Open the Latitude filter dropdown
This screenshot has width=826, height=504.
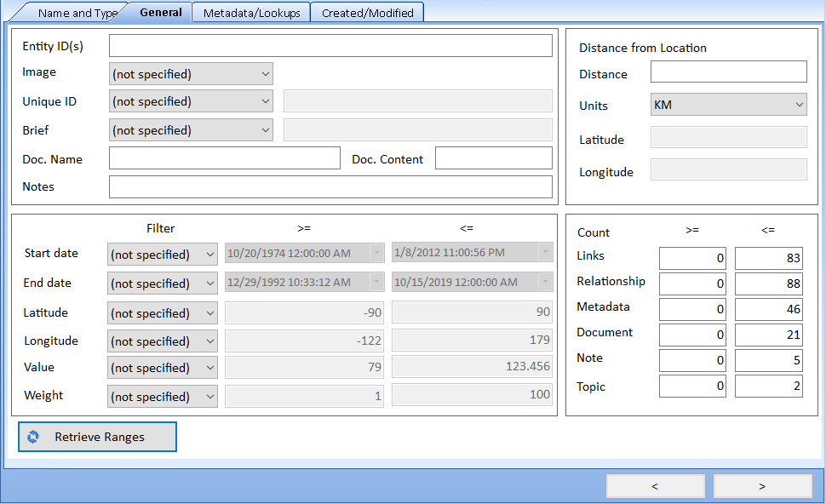click(163, 312)
